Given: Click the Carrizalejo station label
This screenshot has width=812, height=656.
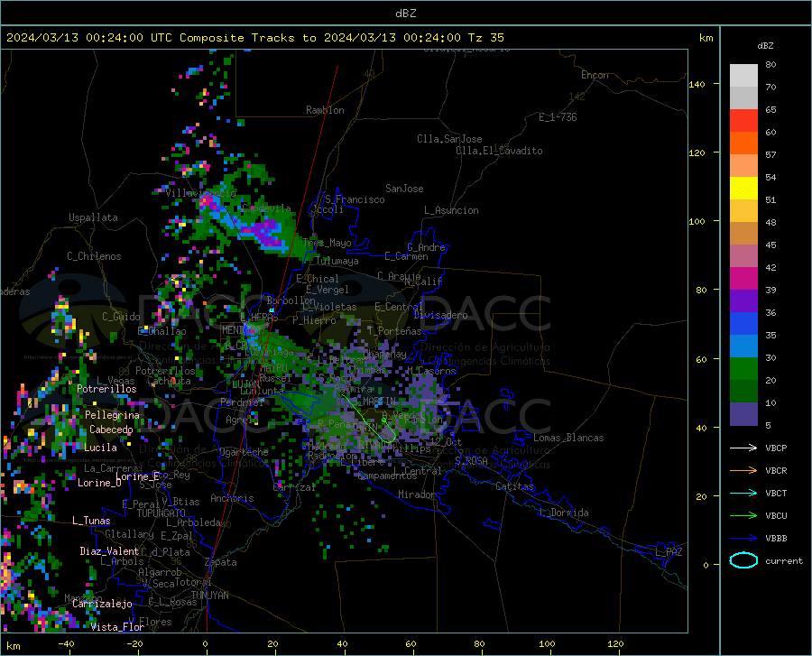Looking at the screenshot, I should pos(103,603).
